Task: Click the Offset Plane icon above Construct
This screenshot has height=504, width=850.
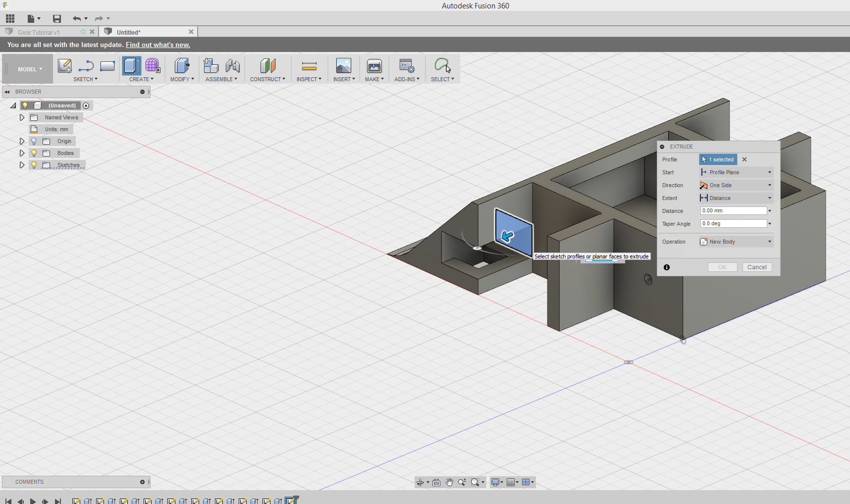Action: (x=267, y=66)
